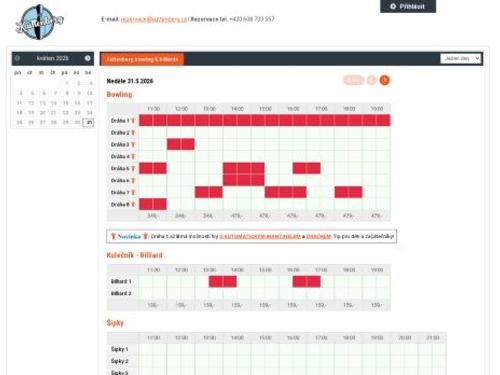Select day 13 in the calendar

(x=42, y=103)
